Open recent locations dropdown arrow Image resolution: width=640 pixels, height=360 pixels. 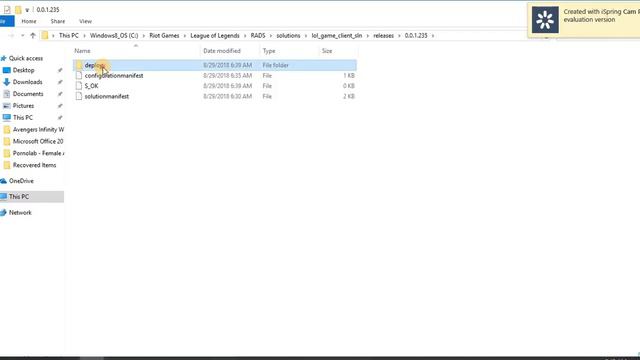(x=22, y=36)
